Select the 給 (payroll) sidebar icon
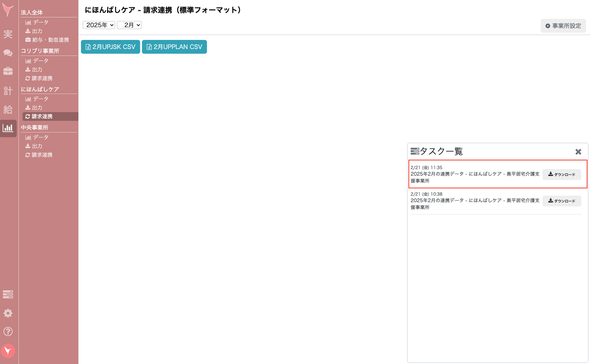Viewport: 590px width, 364px height. (8, 110)
